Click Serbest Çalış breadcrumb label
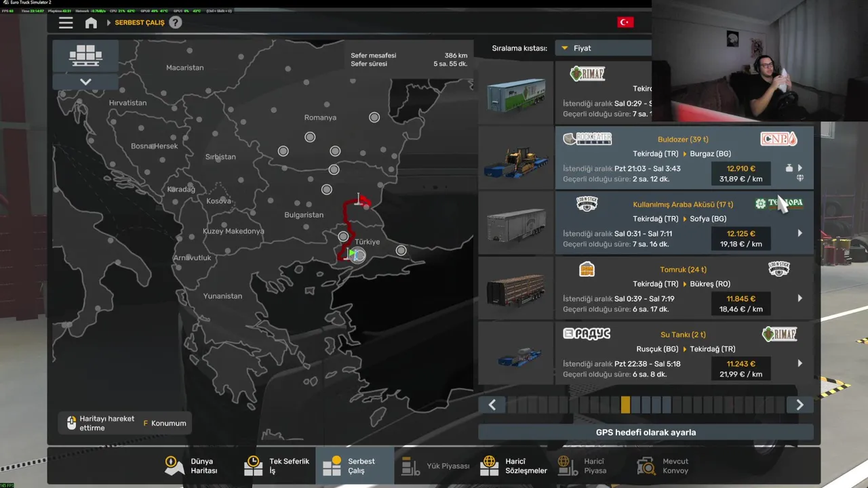 click(140, 22)
